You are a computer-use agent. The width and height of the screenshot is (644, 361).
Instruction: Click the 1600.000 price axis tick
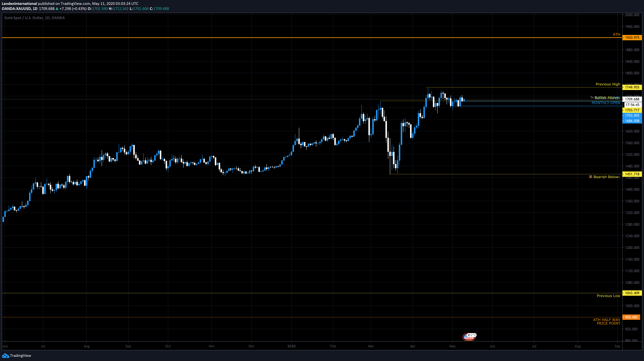pos(632,131)
